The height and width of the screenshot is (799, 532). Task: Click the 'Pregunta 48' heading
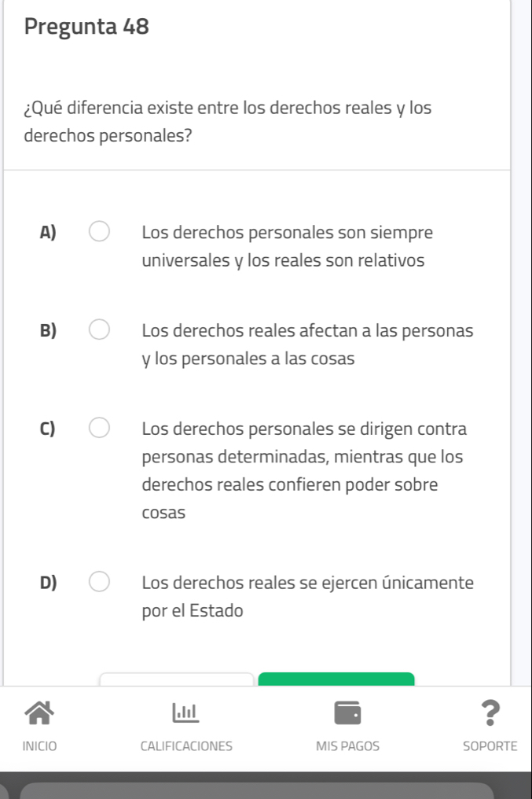[x=86, y=27]
